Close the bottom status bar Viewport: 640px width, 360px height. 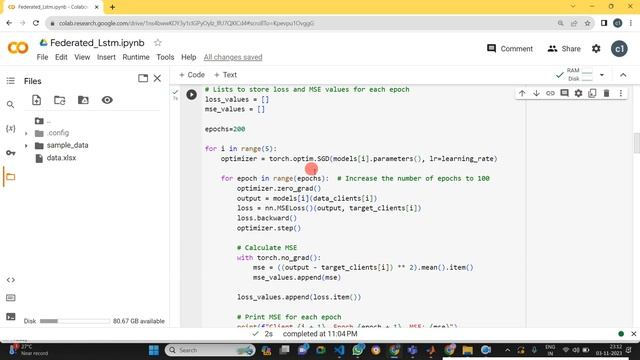coord(633,334)
